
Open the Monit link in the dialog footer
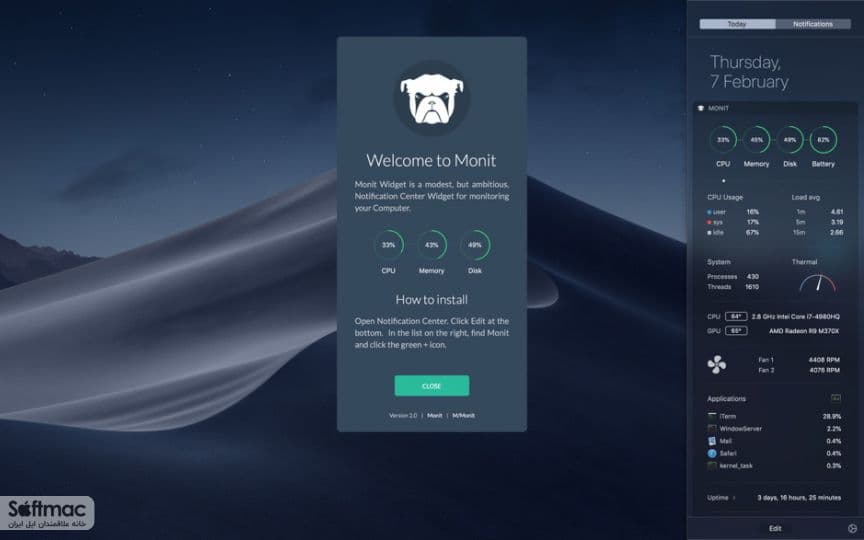(435, 415)
